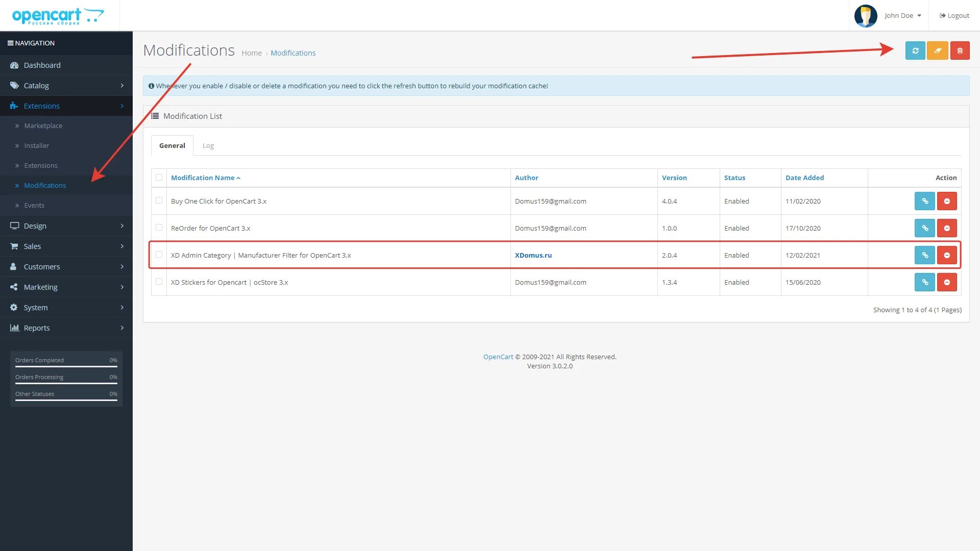This screenshot has height=551, width=980.
Task: Open the John Doe user dropdown
Action: point(902,15)
